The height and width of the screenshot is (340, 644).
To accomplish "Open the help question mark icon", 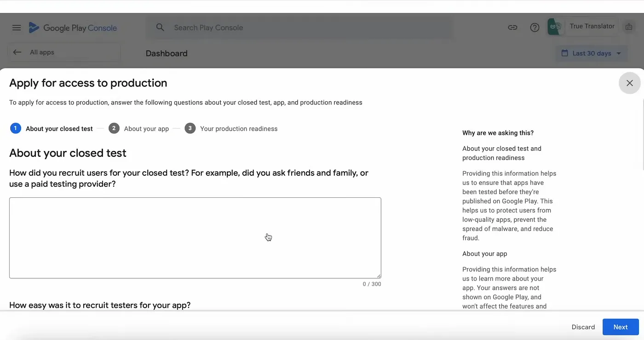I will [x=535, y=28].
